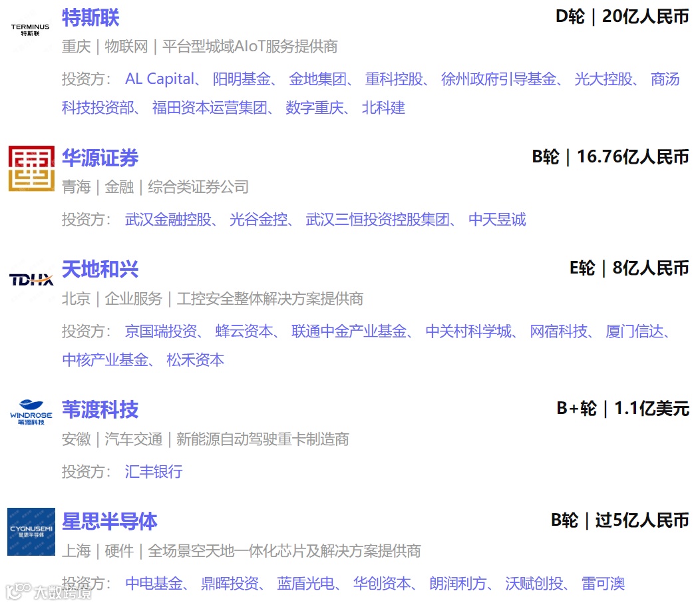
Task: Click the TDHX 天地和兴 logo
Action: click(x=31, y=280)
